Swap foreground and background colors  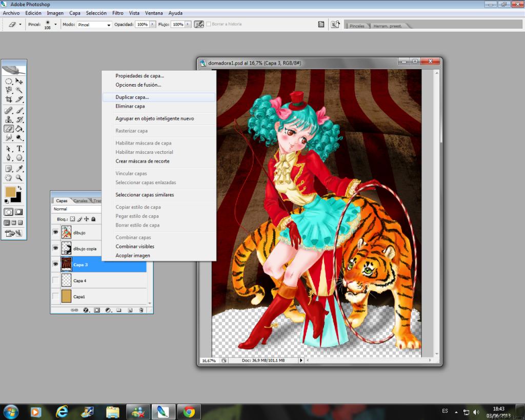coord(20,188)
